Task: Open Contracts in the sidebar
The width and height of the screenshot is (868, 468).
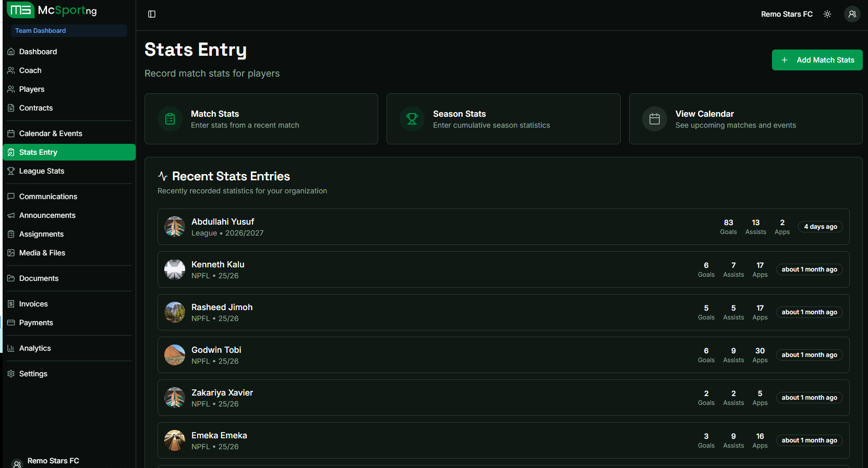Action: [x=35, y=108]
